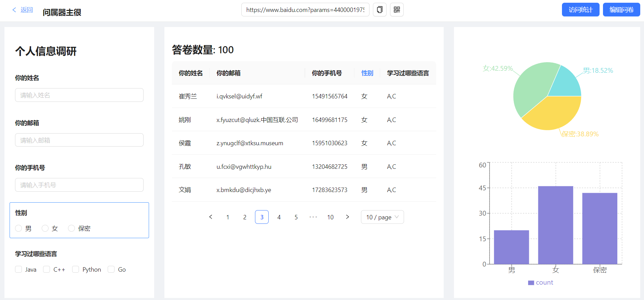Click the name cell 文娟
Image resolution: width=644 pixels, height=300 pixels.
[185, 190]
